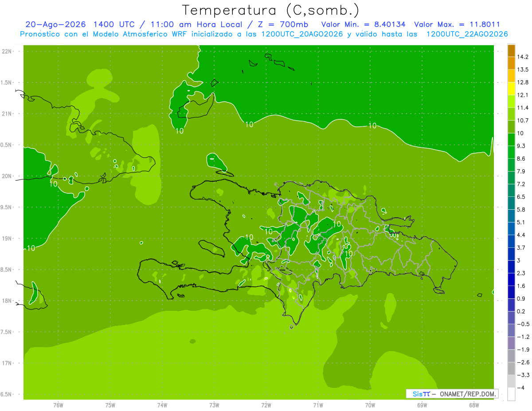The image size is (532, 411).
Task: Click the purple swatch between -1.9 and -1.2
Action: pos(511,343)
